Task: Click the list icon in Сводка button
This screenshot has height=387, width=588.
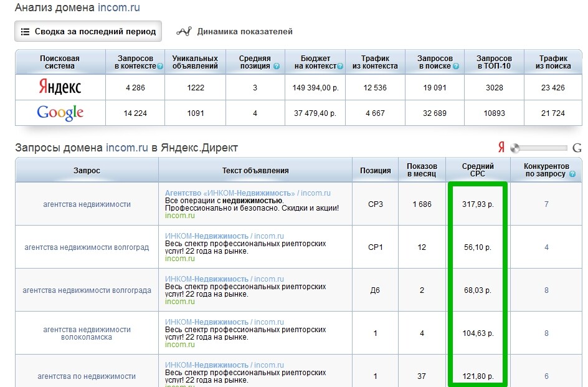Action: tap(25, 32)
